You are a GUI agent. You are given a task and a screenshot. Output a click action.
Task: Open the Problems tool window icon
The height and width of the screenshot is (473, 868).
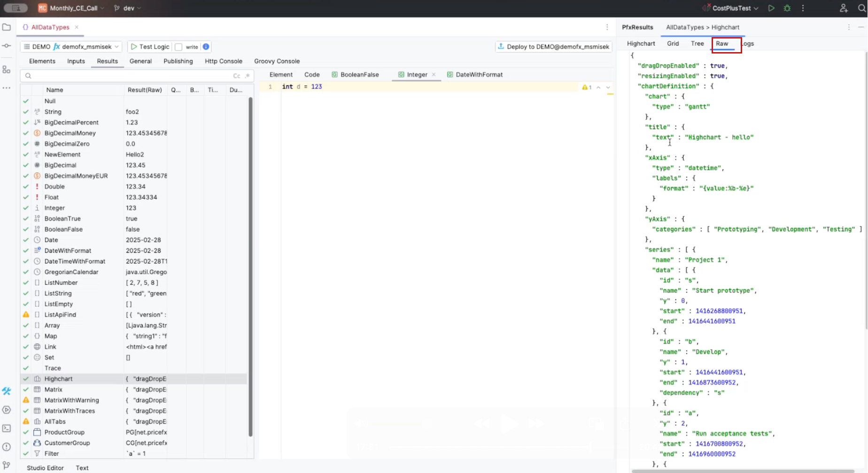pyautogui.click(x=7, y=447)
